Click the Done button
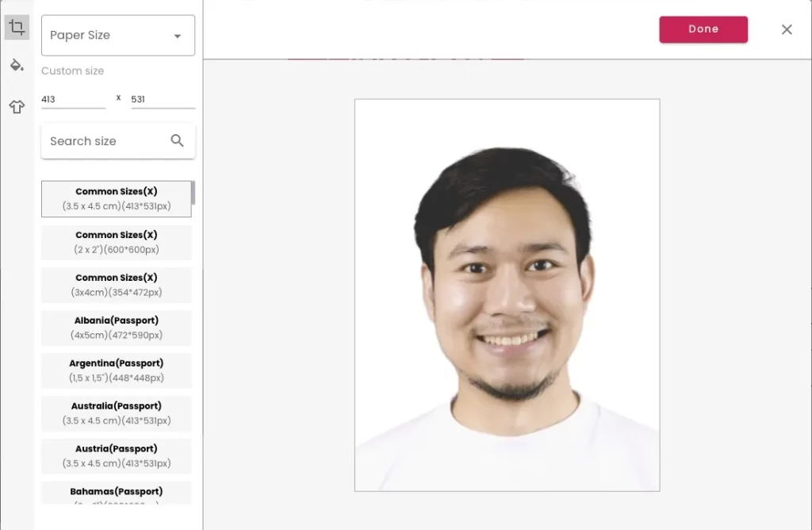This screenshot has width=812, height=530. pos(703,29)
